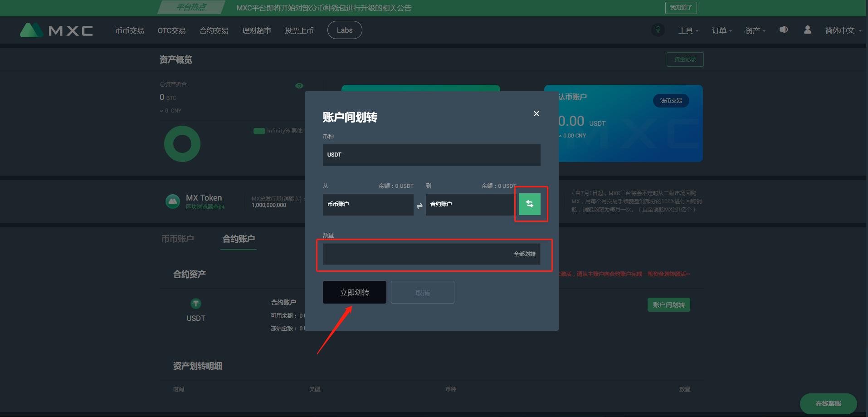Click the 法币交易 button

pyautogui.click(x=671, y=101)
